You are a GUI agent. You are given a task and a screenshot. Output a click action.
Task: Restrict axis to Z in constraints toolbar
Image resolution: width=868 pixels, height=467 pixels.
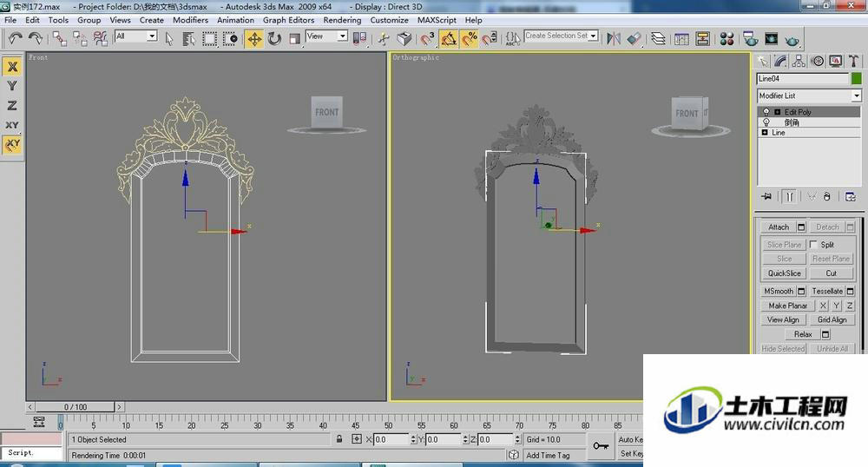click(x=12, y=105)
